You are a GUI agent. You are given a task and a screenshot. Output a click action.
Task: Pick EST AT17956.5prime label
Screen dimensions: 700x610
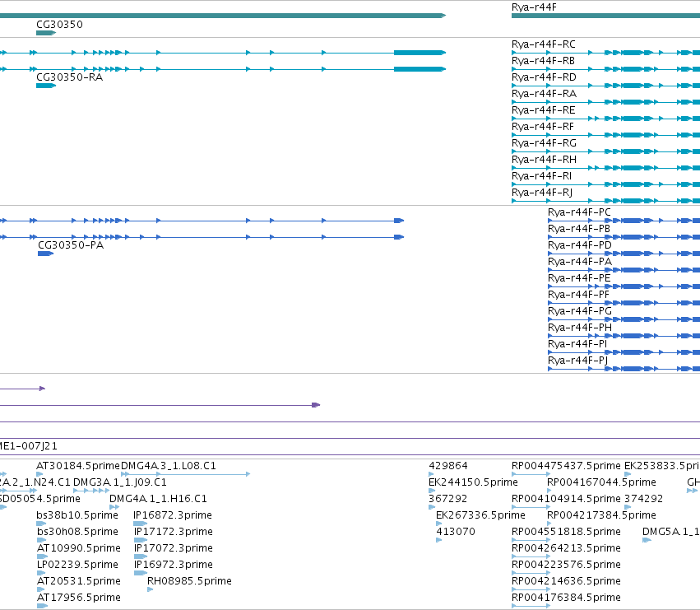tap(79, 598)
